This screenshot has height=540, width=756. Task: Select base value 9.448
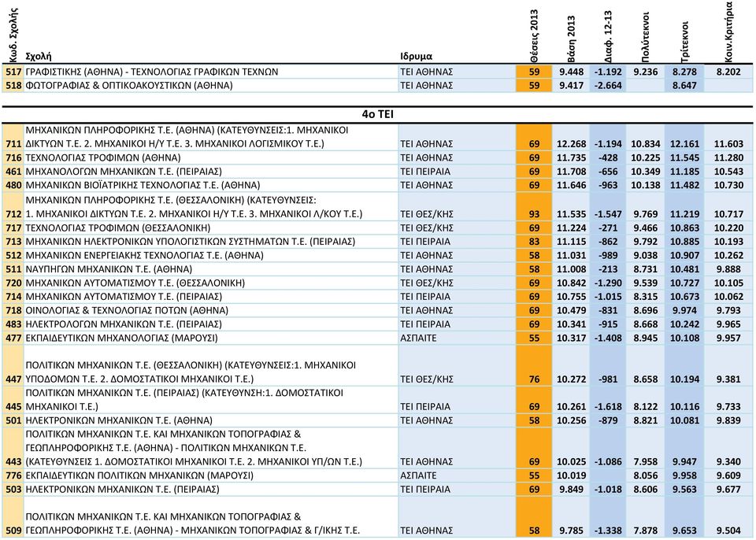pos(572,72)
